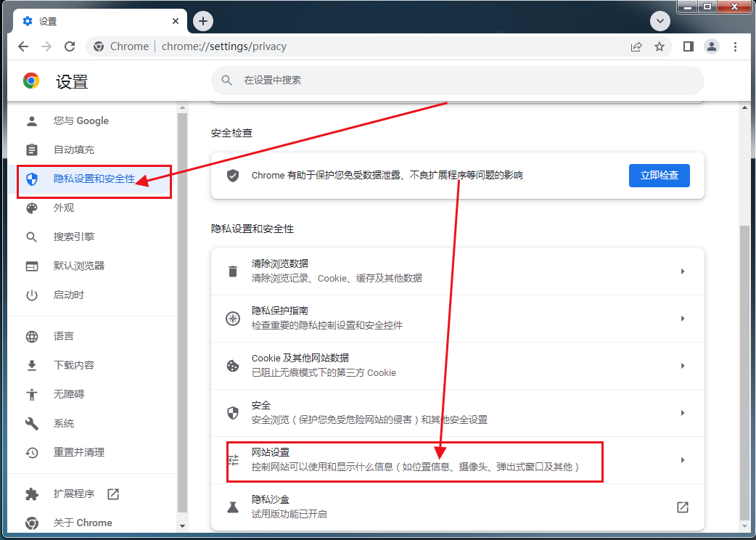
Task: Select 隐私设置和安全性 in sidebar
Action: [92, 179]
